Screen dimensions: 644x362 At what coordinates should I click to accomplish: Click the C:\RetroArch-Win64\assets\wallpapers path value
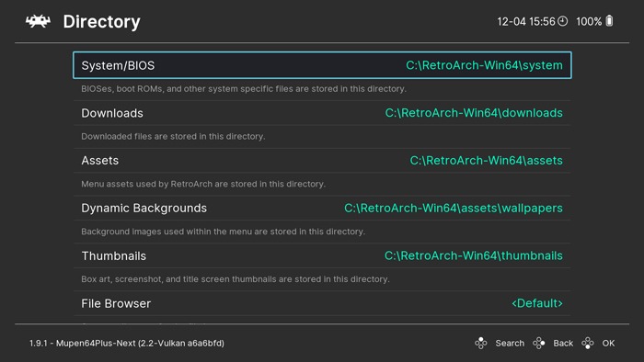coord(454,209)
